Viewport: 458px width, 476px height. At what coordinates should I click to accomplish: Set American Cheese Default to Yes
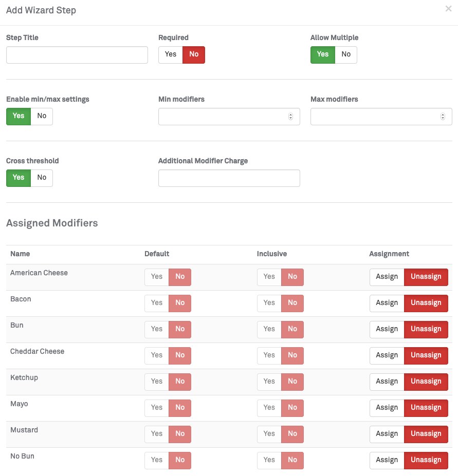coord(157,277)
